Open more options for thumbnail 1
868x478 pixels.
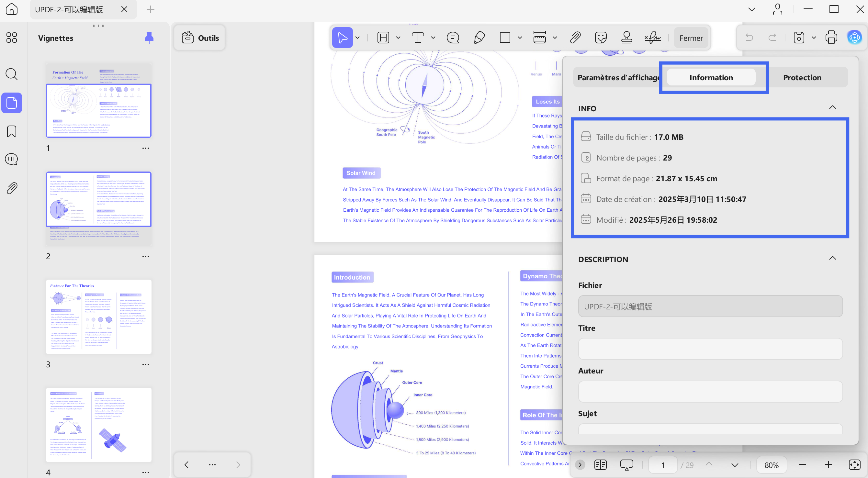coord(146,148)
